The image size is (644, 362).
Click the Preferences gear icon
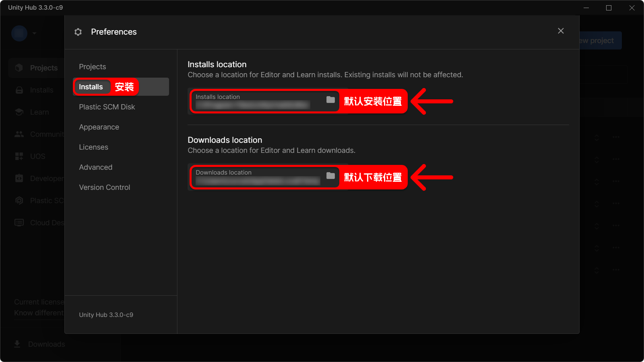tap(78, 32)
